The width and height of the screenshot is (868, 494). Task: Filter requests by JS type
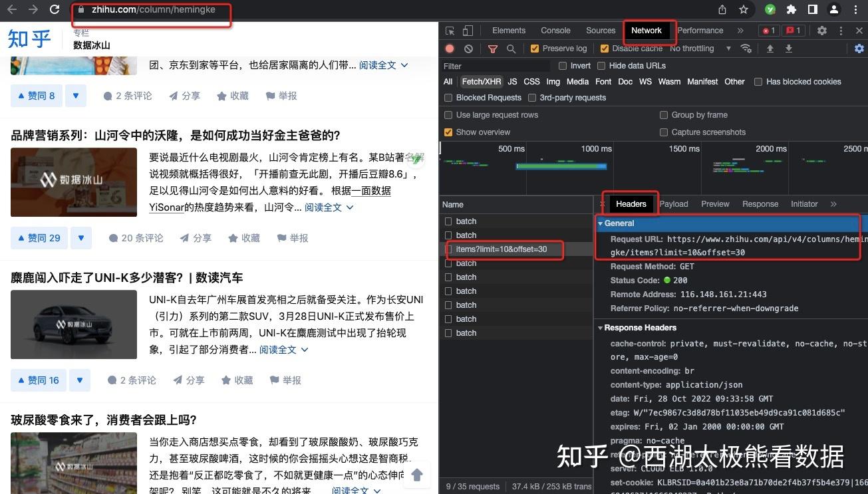coord(512,82)
